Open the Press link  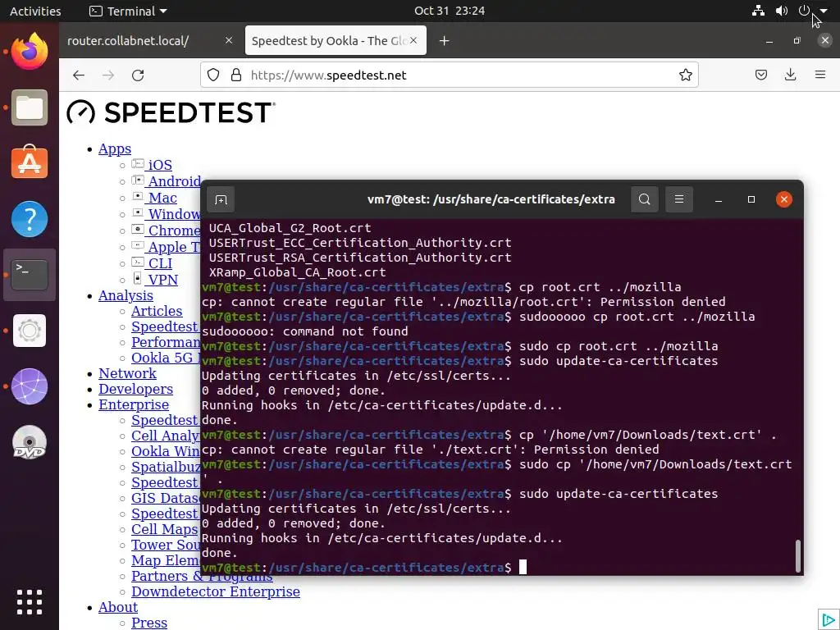pyautogui.click(x=149, y=623)
